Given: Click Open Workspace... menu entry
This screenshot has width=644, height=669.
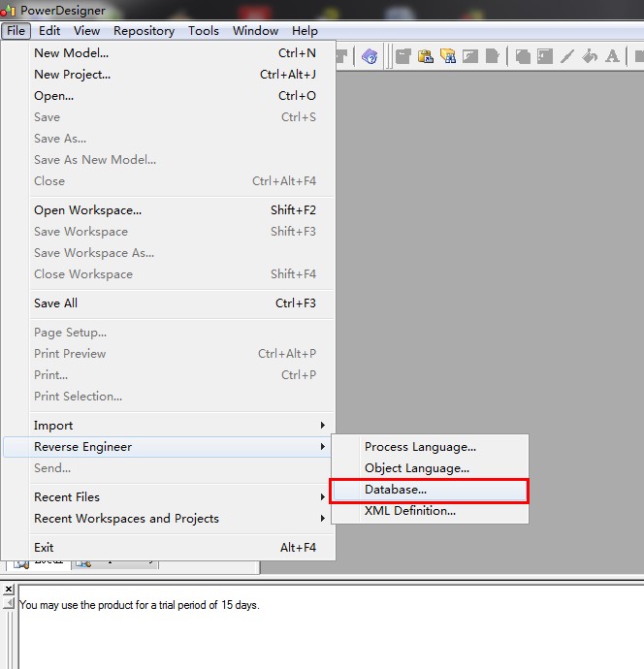Looking at the screenshot, I should click(87, 210).
